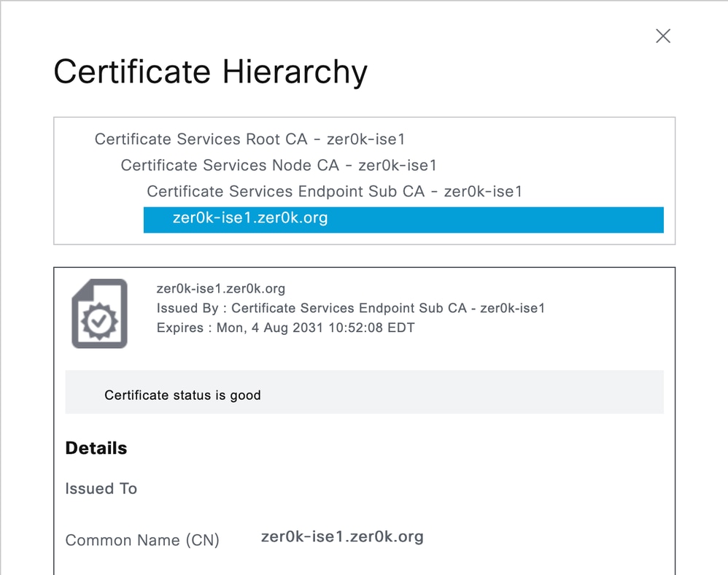Click 'Certificate status is good' message

[182, 395]
